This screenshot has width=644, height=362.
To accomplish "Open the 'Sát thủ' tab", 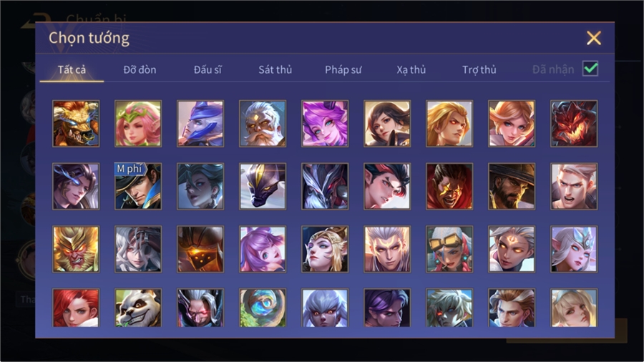I will (x=275, y=70).
